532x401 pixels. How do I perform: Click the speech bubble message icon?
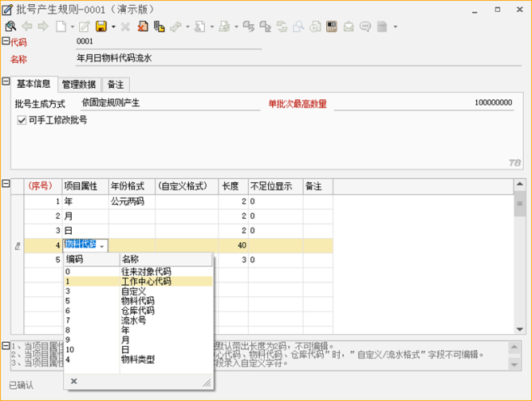pos(365,27)
